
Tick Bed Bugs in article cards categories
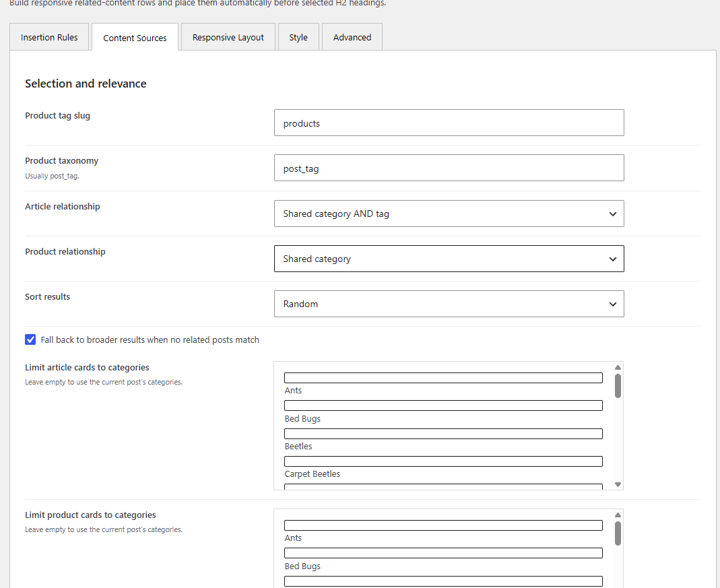pyautogui.click(x=443, y=405)
